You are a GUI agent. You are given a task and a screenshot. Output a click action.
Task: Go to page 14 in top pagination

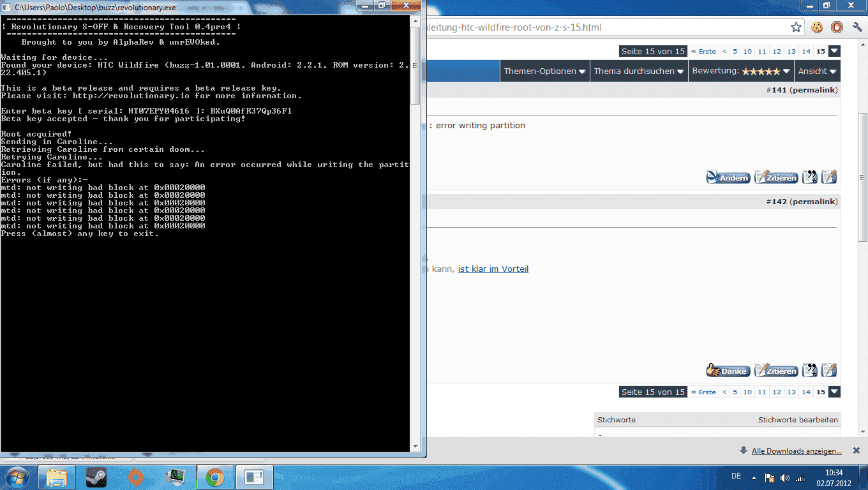[x=806, y=52]
